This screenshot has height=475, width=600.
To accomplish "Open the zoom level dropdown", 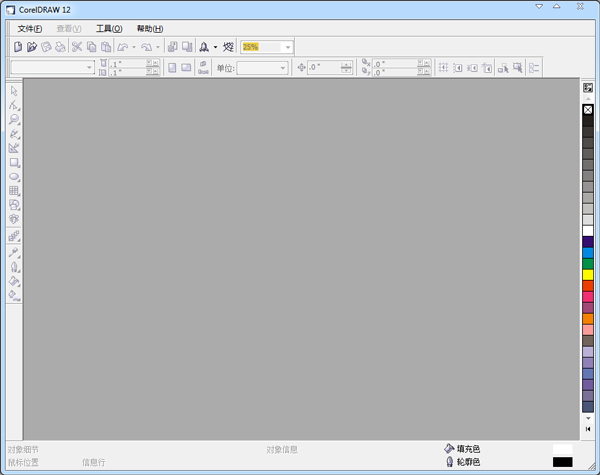I will [x=288, y=47].
